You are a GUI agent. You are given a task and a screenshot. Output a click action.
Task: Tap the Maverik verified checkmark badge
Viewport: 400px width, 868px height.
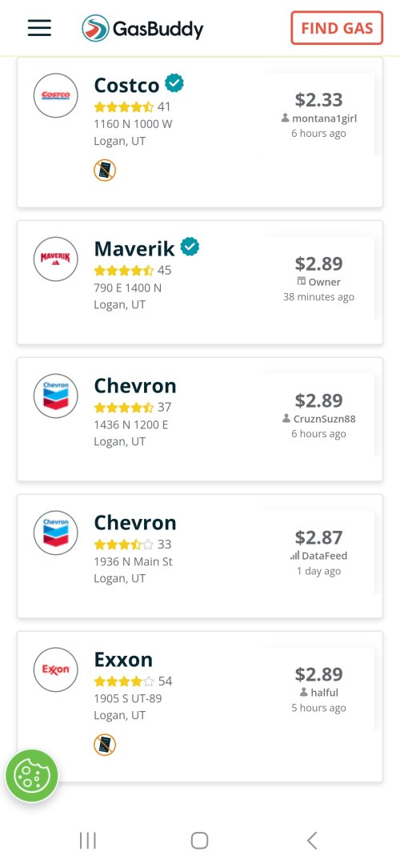pyautogui.click(x=190, y=247)
